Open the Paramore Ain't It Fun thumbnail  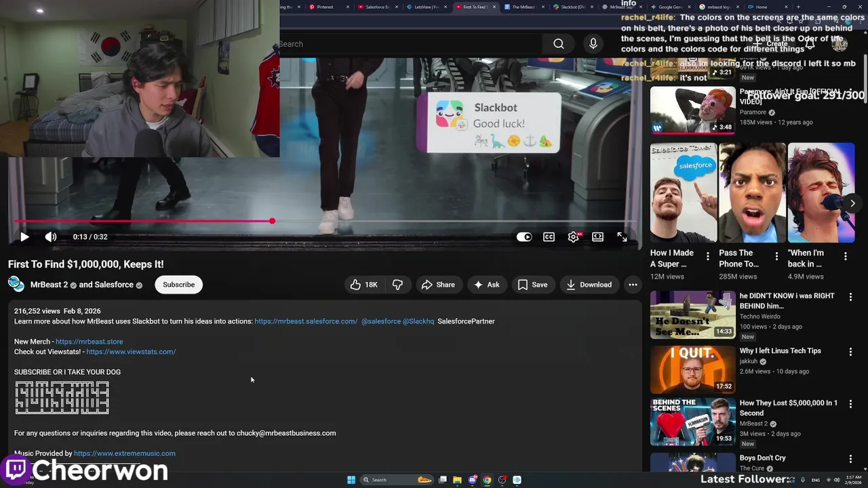[692, 110]
